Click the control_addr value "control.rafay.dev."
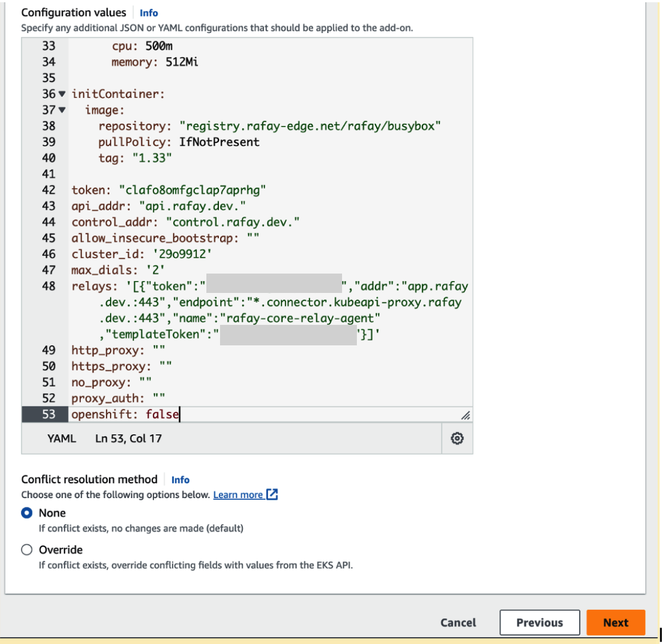 tap(233, 222)
